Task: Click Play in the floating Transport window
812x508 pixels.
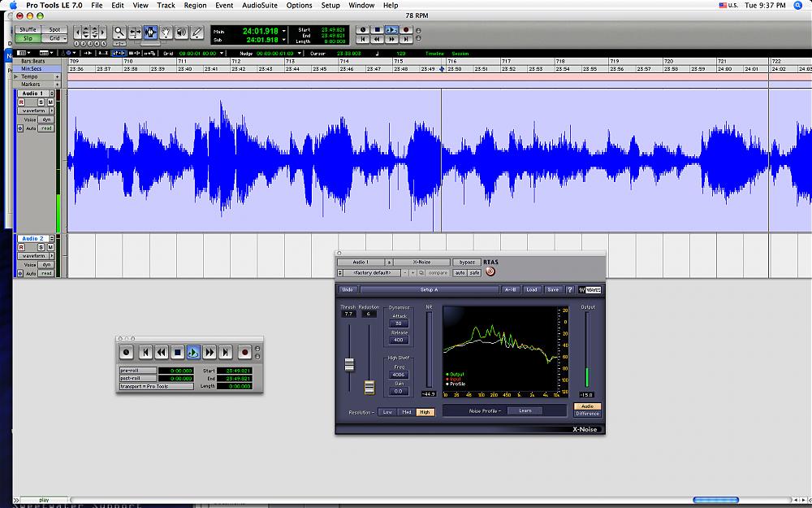Action: point(193,353)
